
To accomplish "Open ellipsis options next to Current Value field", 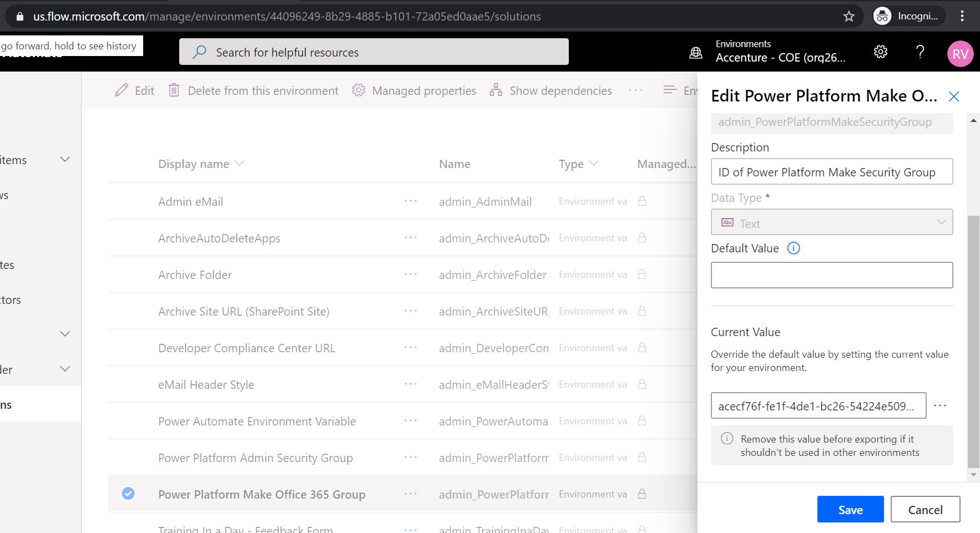I will point(941,405).
